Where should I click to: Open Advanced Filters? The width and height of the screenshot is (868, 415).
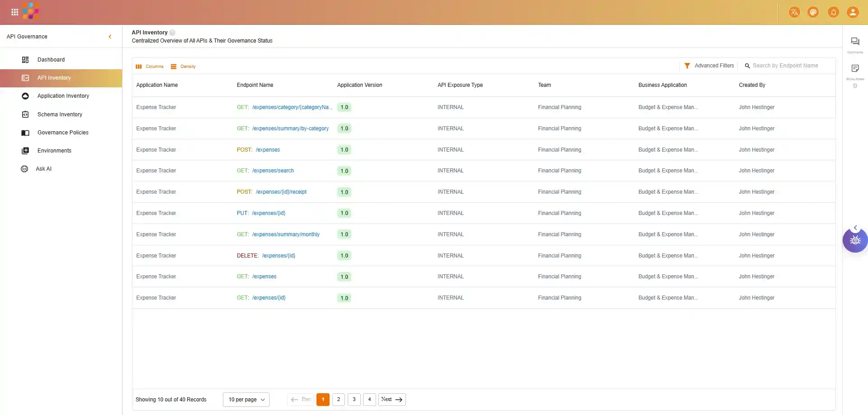tap(709, 66)
